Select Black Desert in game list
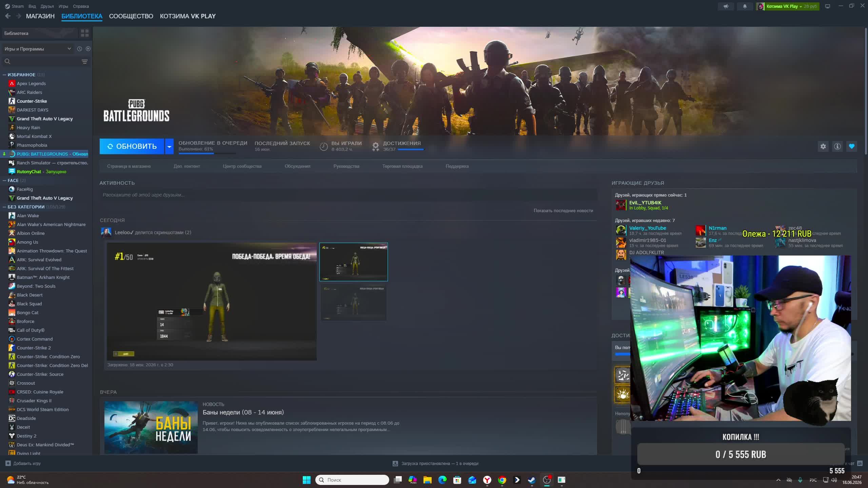This screenshot has width=868, height=488. coord(29,295)
